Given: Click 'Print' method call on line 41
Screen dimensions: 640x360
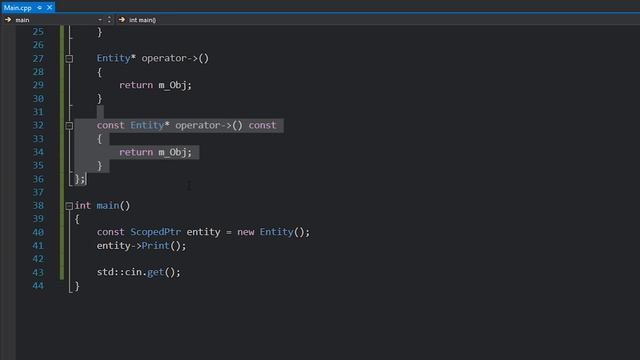Looking at the screenshot, I should (x=156, y=246).
